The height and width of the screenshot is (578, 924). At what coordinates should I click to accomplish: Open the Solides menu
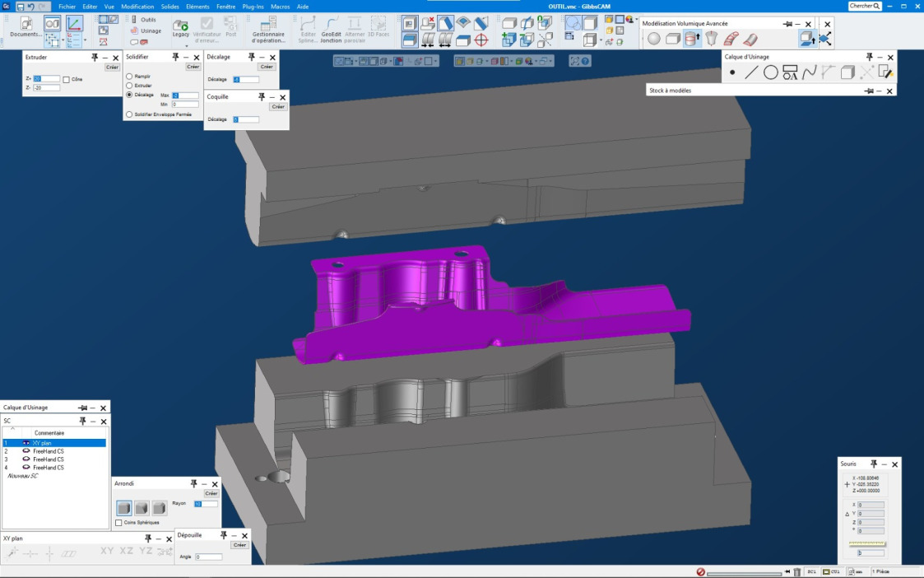(169, 6)
